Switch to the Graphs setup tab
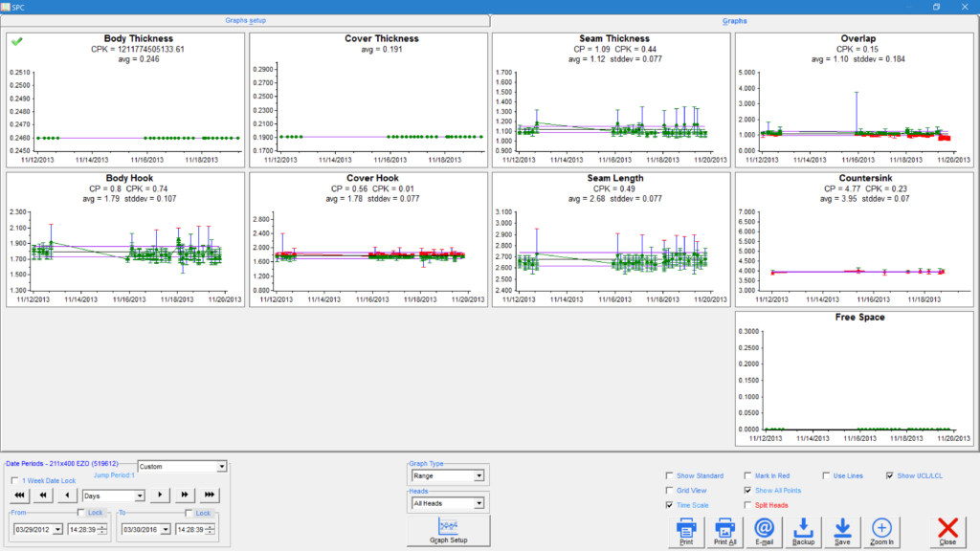980x551 pixels. [x=246, y=20]
